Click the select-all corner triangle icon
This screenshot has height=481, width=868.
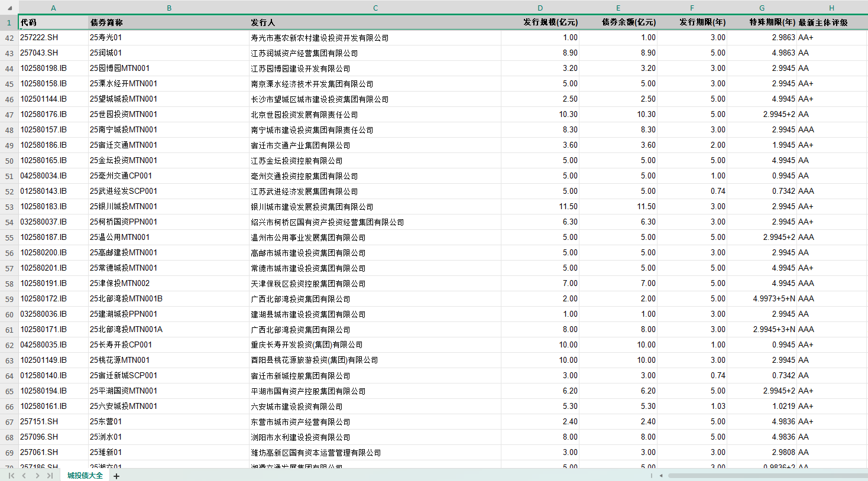coord(9,8)
